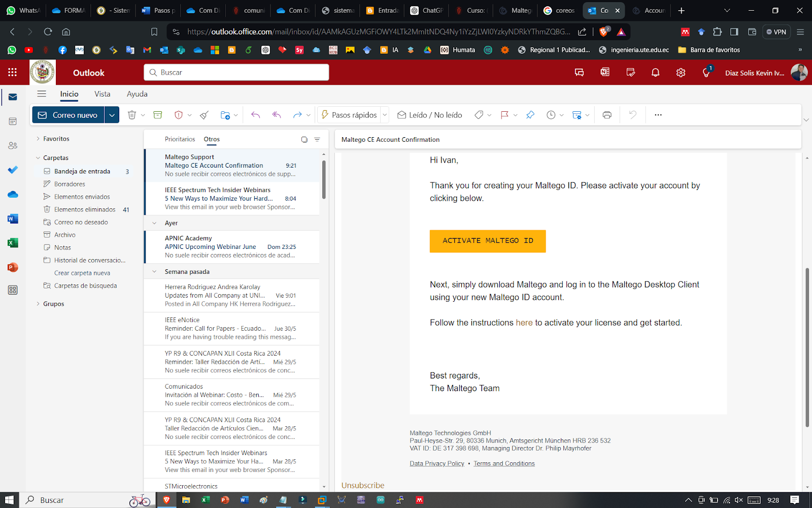Open the Flag options dropdown arrow
This screenshot has height=508, width=812.
coord(515,115)
